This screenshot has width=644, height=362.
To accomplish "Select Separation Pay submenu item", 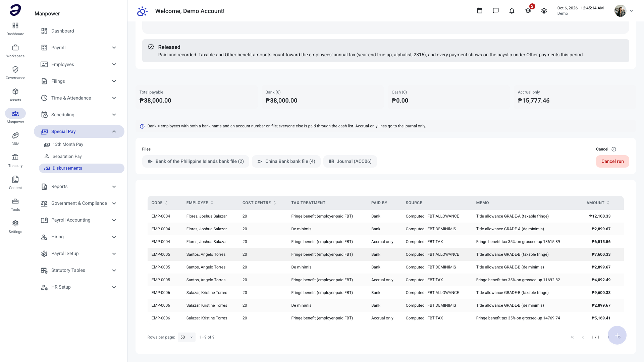I will click(82, 157).
